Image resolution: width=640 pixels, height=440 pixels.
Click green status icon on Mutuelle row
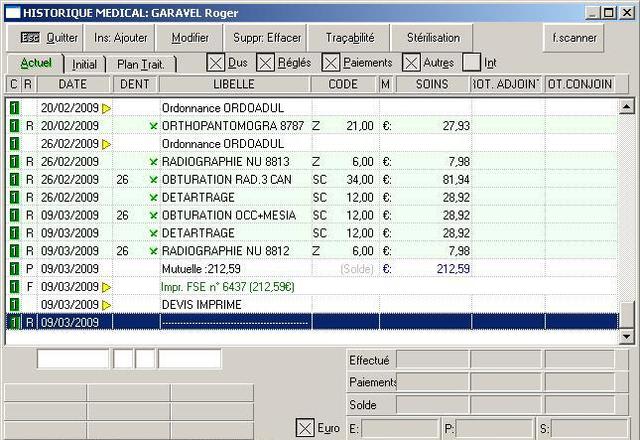point(14,269)
